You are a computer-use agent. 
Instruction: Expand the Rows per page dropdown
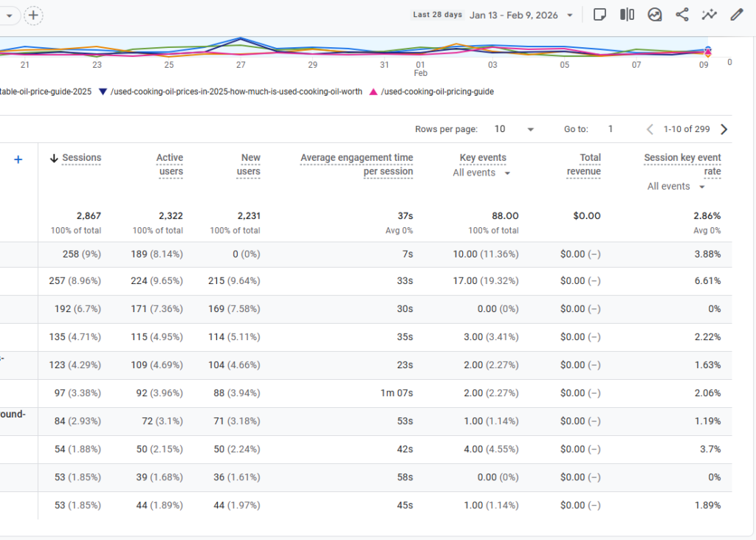coord(514,129)
